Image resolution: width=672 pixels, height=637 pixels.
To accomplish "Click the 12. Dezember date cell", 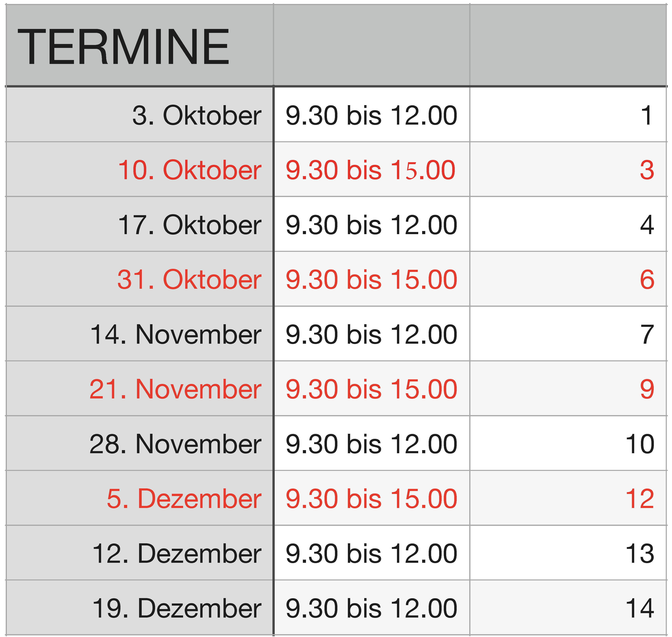I will 139,553.
